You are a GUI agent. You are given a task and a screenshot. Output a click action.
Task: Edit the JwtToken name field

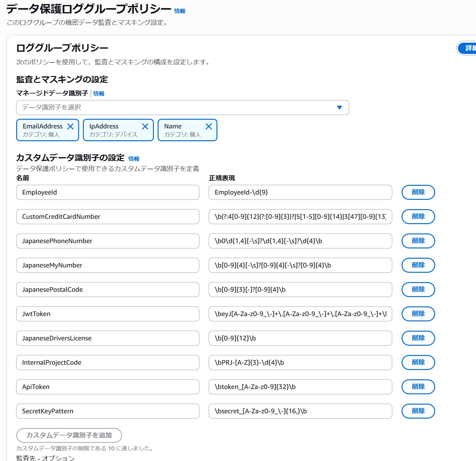pos(108,314)
